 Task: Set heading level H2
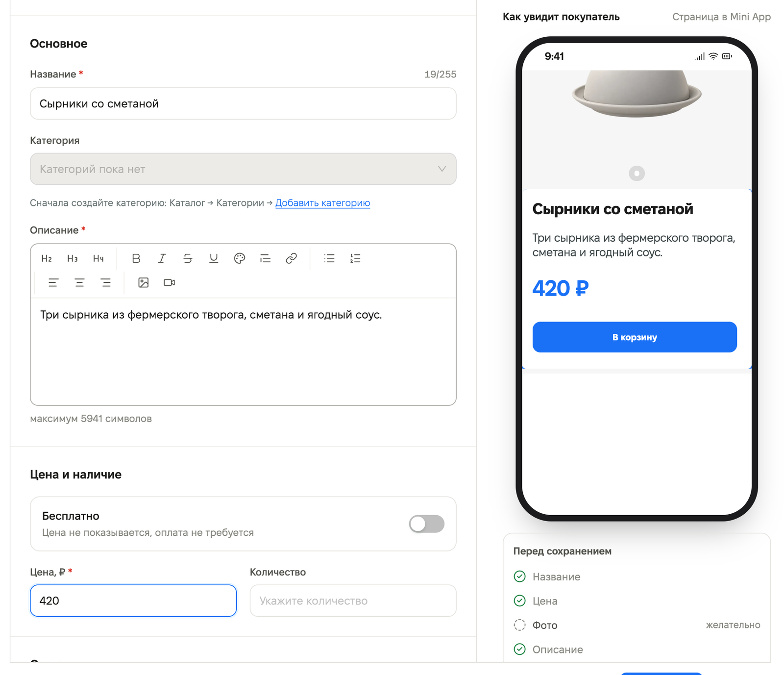point(47,258)
